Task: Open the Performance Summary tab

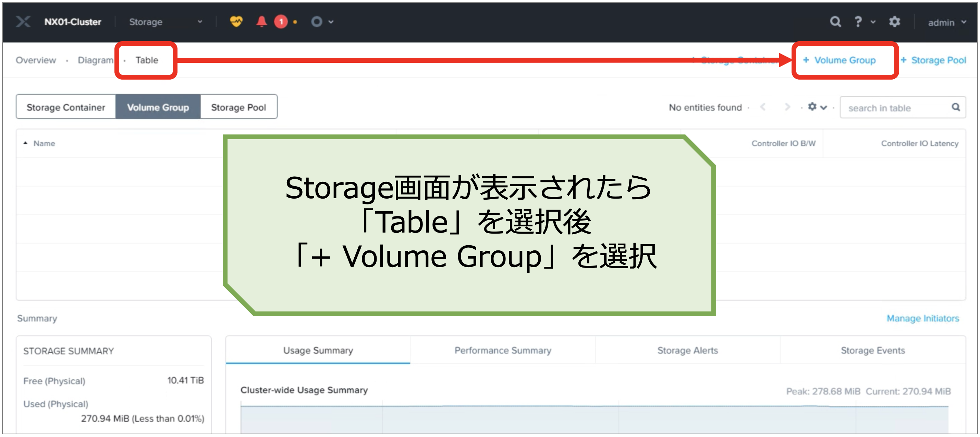Action: click(503, 351)
